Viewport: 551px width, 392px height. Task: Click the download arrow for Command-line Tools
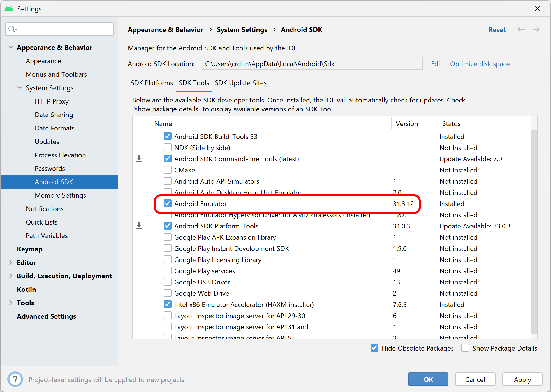click(140, 159)
